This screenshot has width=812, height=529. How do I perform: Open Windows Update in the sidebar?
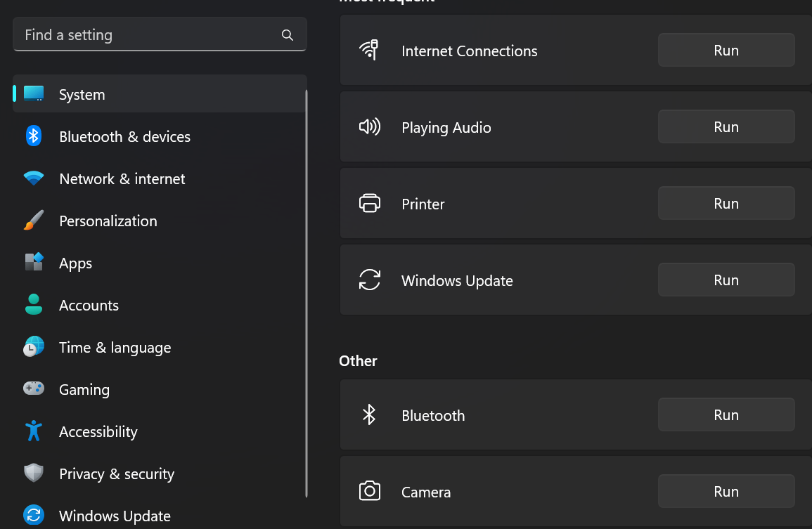tap(115, 516)
